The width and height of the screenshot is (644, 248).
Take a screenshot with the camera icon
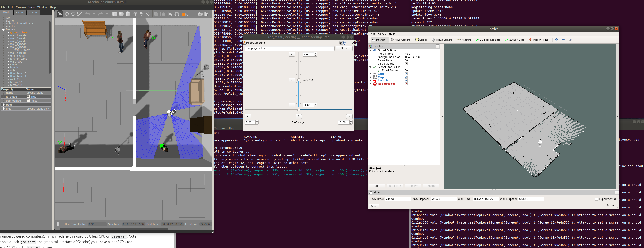click(200, 14)
